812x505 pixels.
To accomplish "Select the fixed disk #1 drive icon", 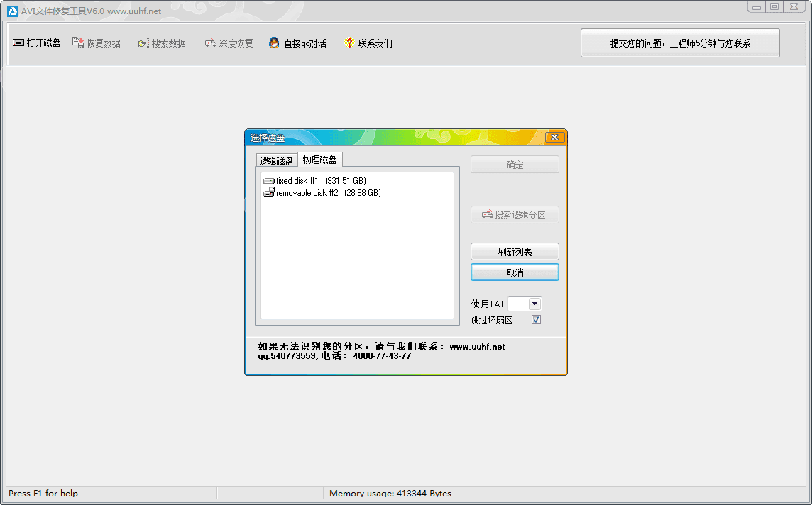I will 268,182.
